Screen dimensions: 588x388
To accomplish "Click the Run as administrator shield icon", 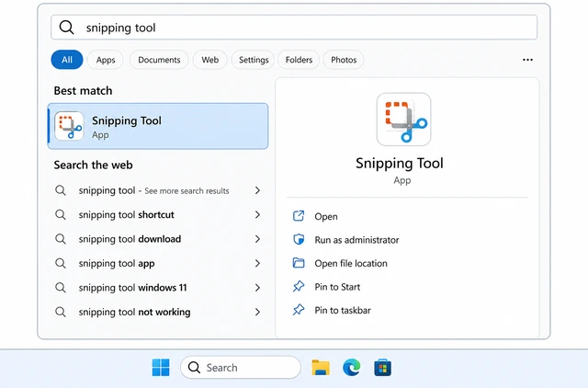I will pos(299,239).
